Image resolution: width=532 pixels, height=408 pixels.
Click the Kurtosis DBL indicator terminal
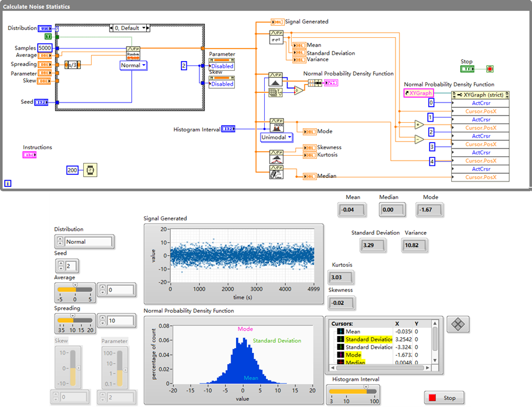309,155
